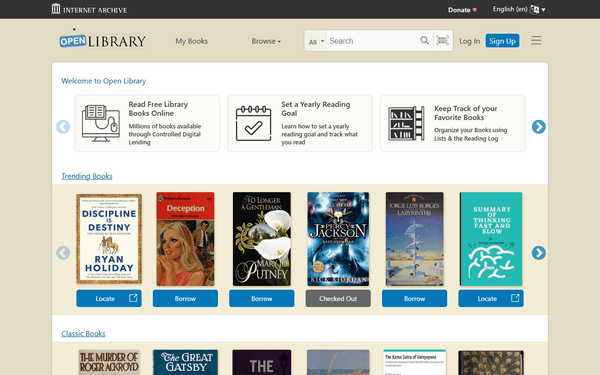Open Read Free Library Books Online card
Viewport: 600px width, 375px height.
(x=147, y=123)
